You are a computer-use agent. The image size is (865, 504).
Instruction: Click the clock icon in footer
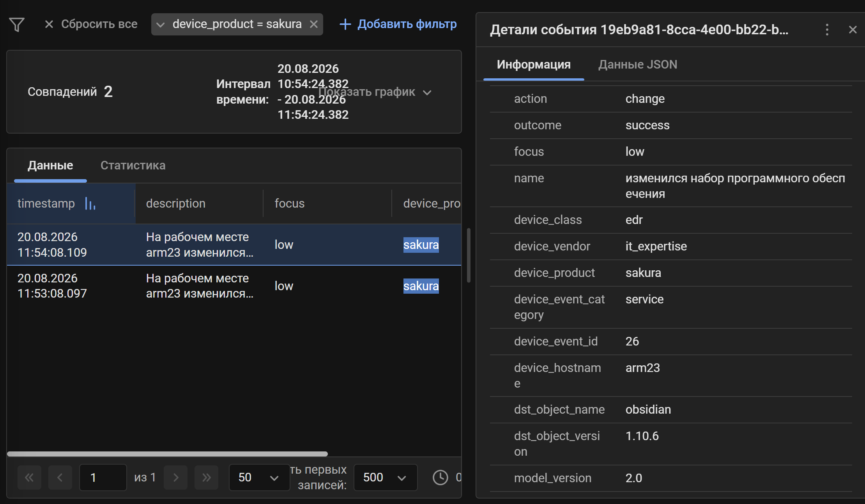click(440, 478)
